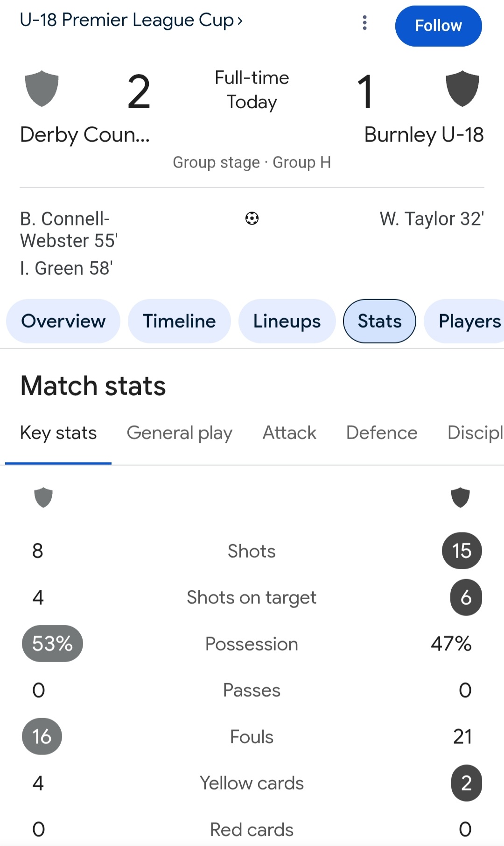The height and width of the screenshot is (846, 504).
Task: Open U-18 Premier League Cup link
Action: click(x=126, y=20)
